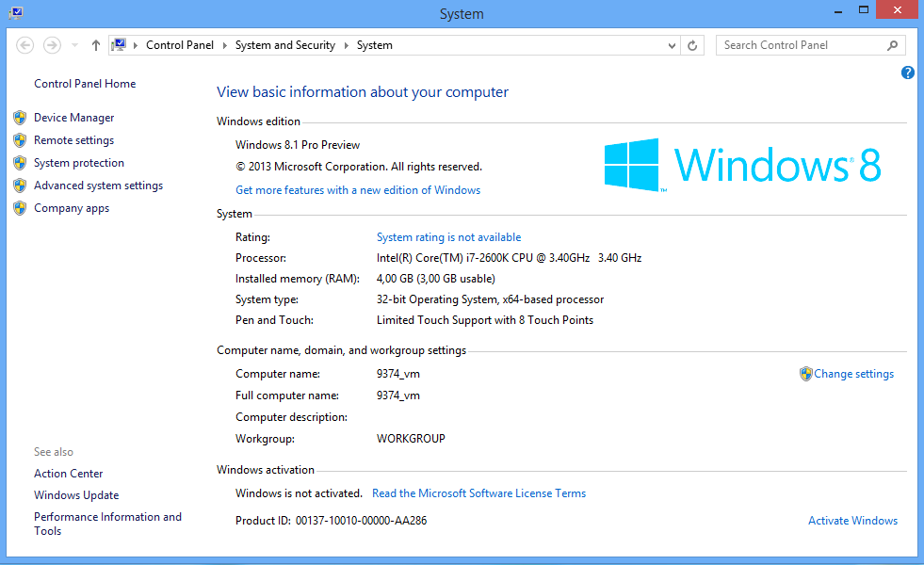The height and width of the screenshot is (565, 924).
Task: Click the Up navigation arrow
Action: 95,44
